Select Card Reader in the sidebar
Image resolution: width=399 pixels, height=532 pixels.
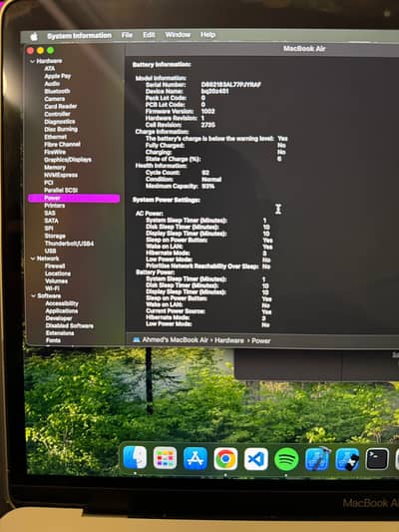[61, 106]
